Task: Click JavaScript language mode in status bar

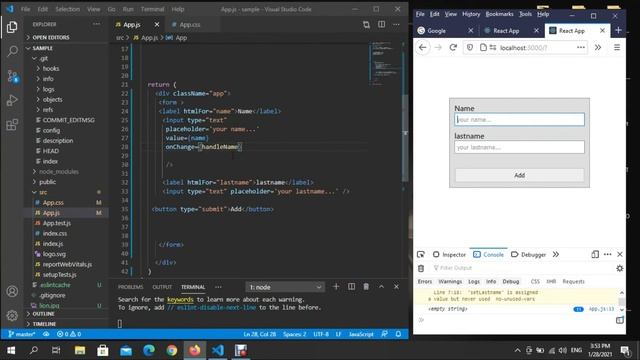Action: click(361, 334)
